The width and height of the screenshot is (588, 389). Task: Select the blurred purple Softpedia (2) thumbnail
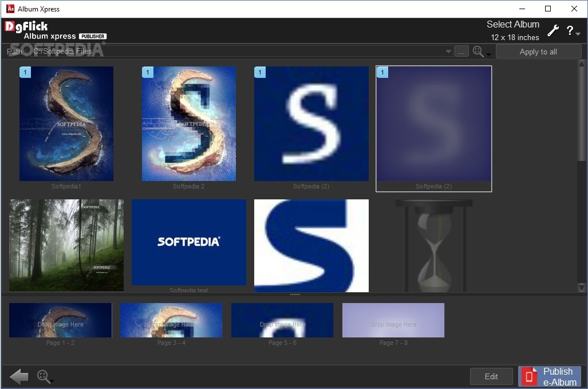pos(434,124)
